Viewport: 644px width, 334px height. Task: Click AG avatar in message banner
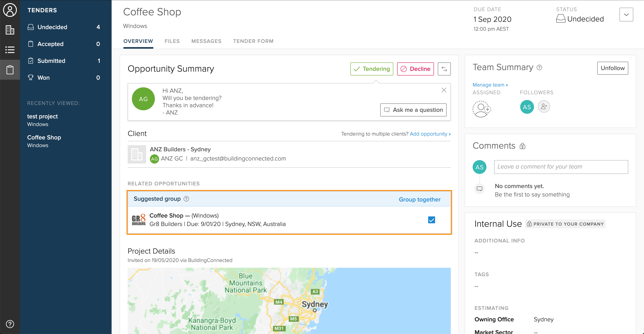pyautogui.click(x=143, y=99)
